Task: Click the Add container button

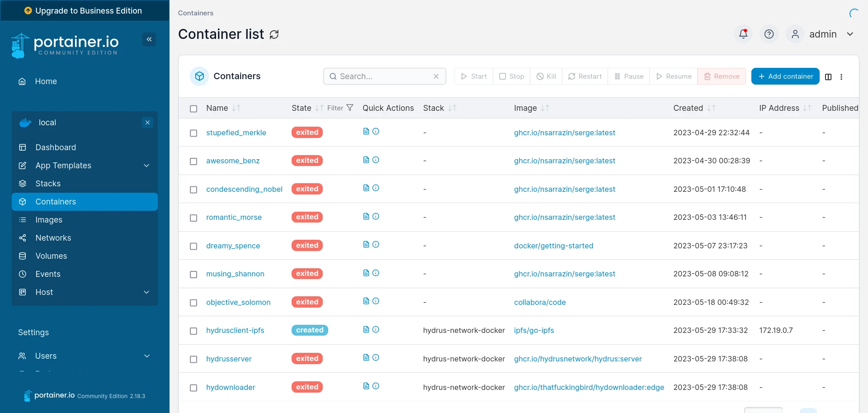Action: coord(785,76)
